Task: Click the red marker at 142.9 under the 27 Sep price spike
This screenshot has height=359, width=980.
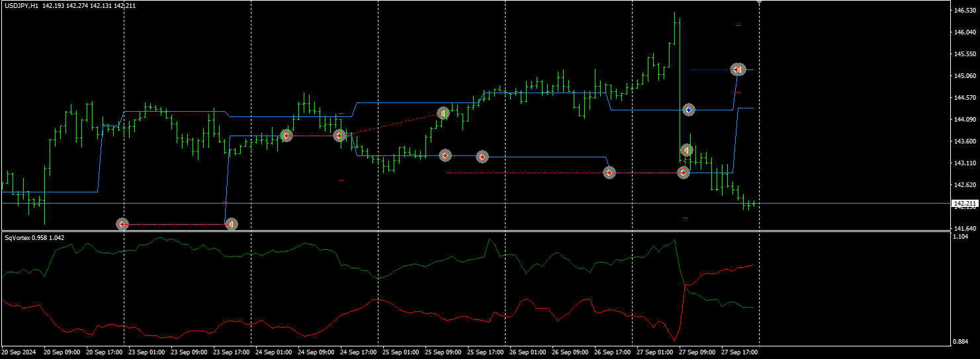Action: tap(684, 173)
